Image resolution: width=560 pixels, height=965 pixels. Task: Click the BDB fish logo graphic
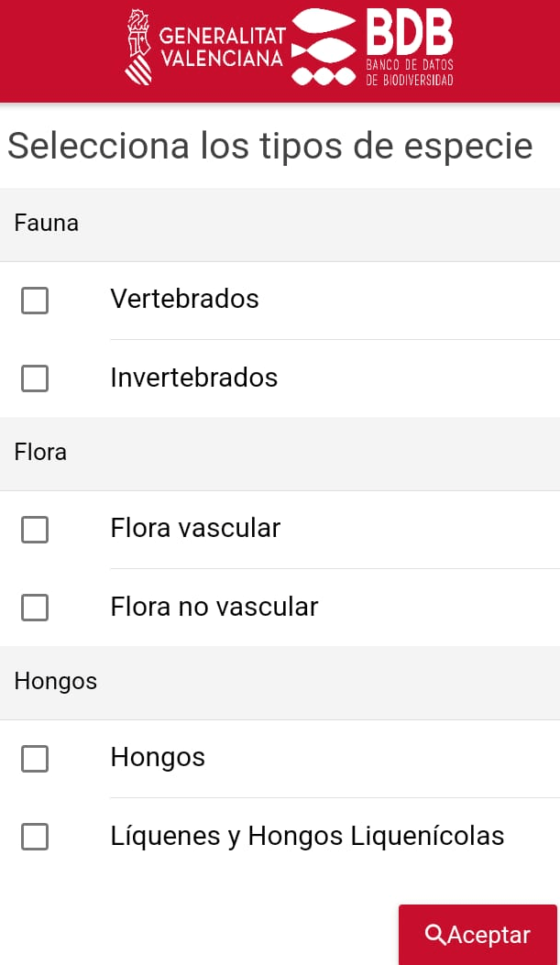pyautogui.click(x=324, y=49)
